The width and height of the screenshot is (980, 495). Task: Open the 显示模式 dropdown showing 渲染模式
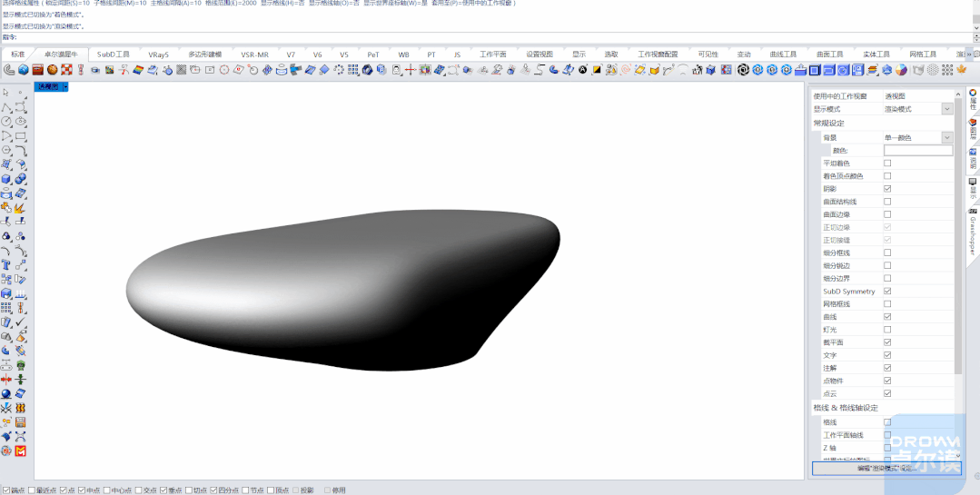(947, 109)
